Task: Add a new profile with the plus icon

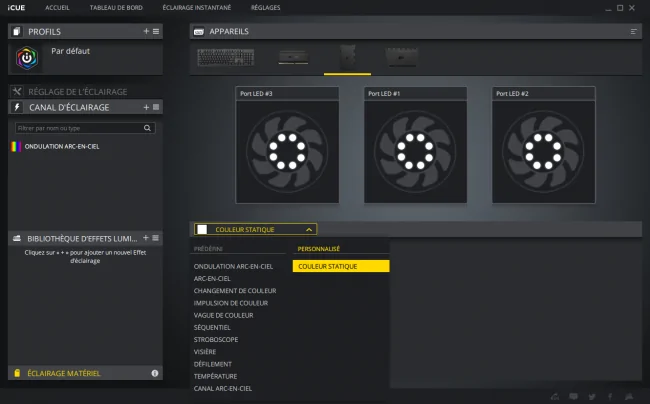Action: pos(146,31)
